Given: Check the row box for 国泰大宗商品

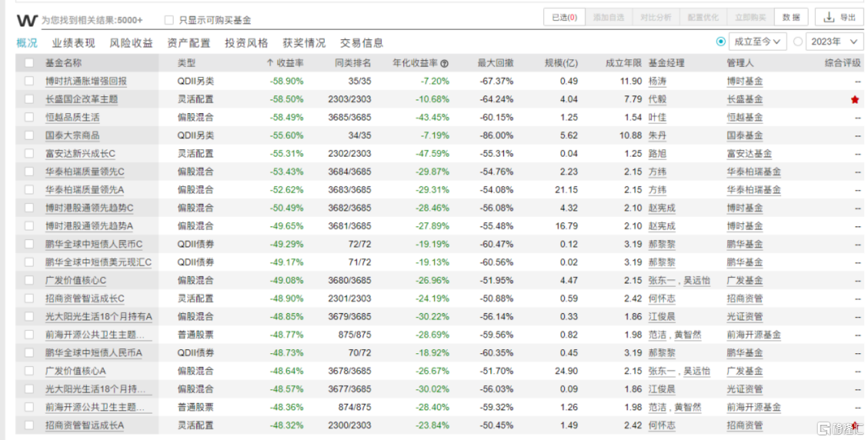Looking at the screenshot, I should click(x=29, y=136).
